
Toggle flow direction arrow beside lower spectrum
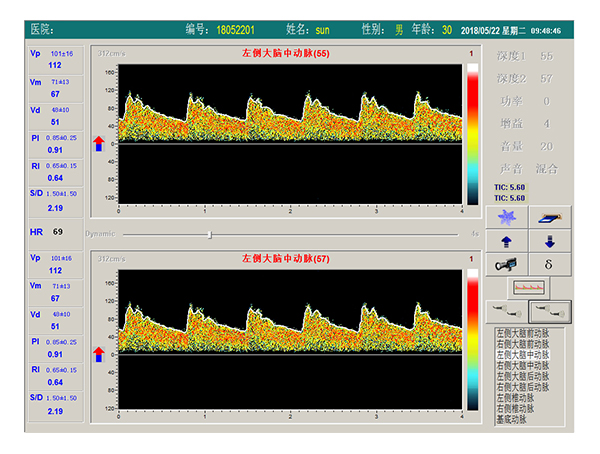pyautogui.click(x=97, y=353)
